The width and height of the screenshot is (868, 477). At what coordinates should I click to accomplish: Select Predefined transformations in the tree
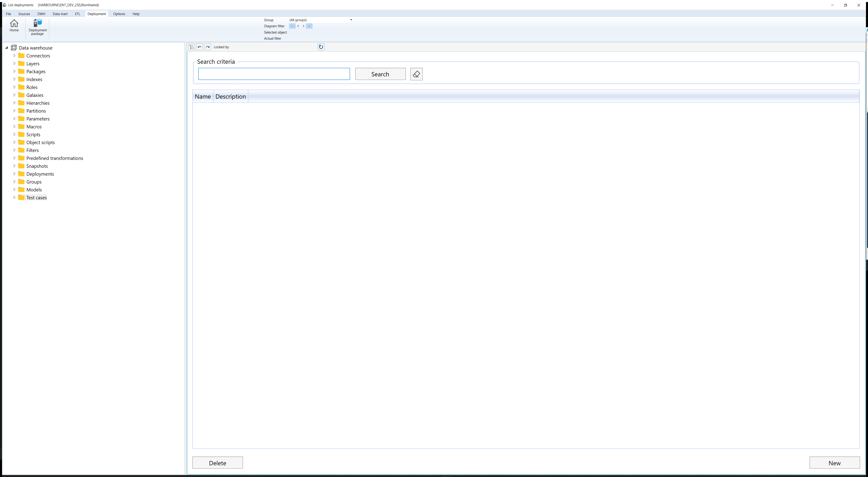click(55, 158)
